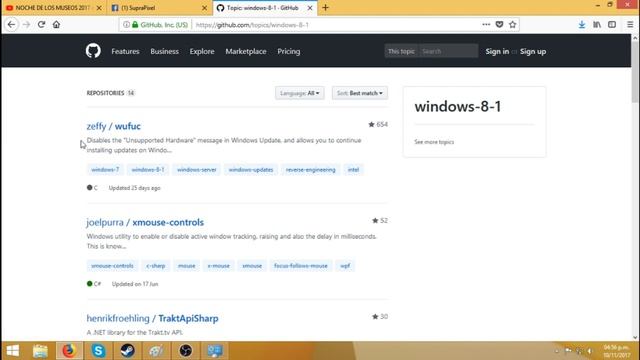This screenshot has width=640, height=360.
Task: Select the x-mouse topic tag
Action: pyautogui.click(x=219, y=266)
